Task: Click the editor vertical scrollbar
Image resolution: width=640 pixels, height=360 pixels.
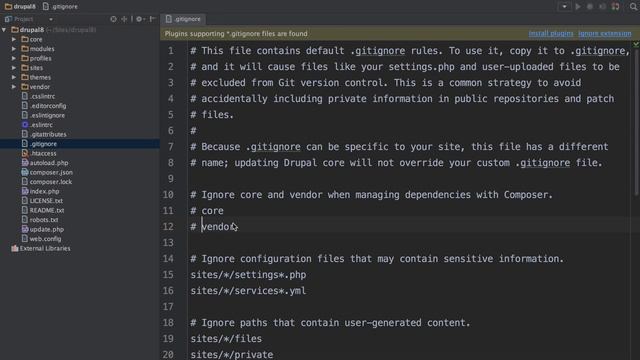Action: point(636,122)
